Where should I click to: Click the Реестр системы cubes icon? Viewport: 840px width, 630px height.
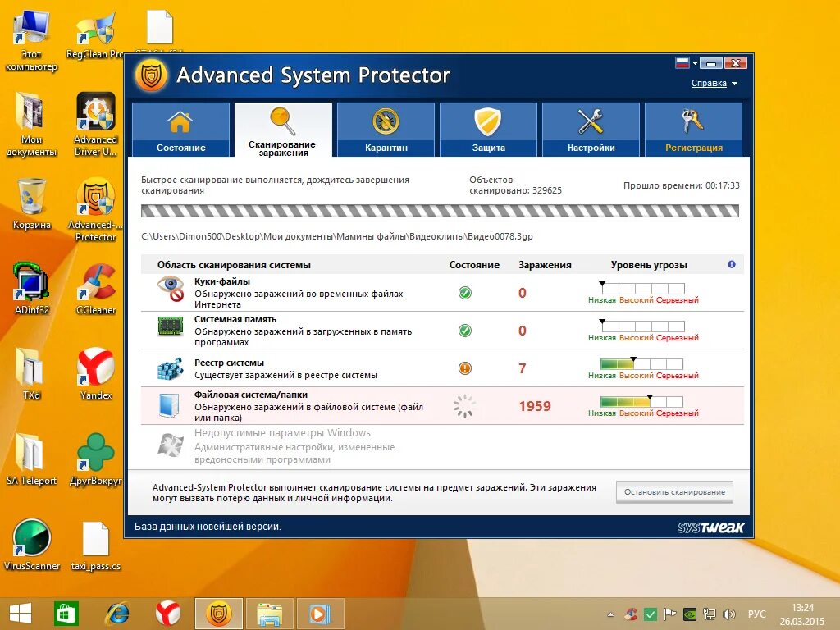[x=171, y=368]
